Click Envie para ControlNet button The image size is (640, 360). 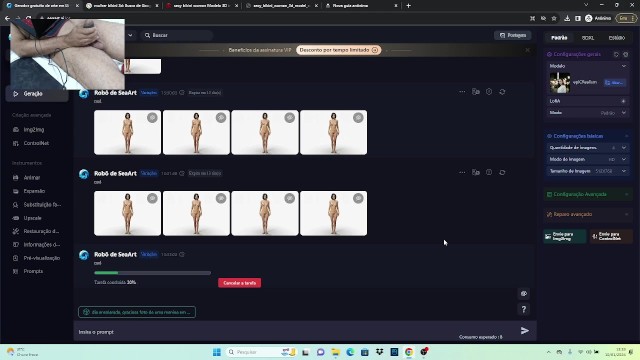[611, 236]
